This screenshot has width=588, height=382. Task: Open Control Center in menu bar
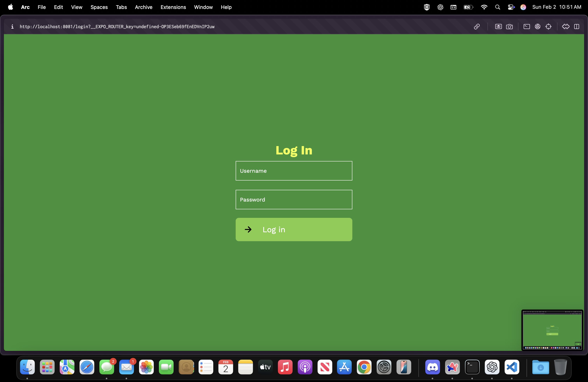click(511, 7)
